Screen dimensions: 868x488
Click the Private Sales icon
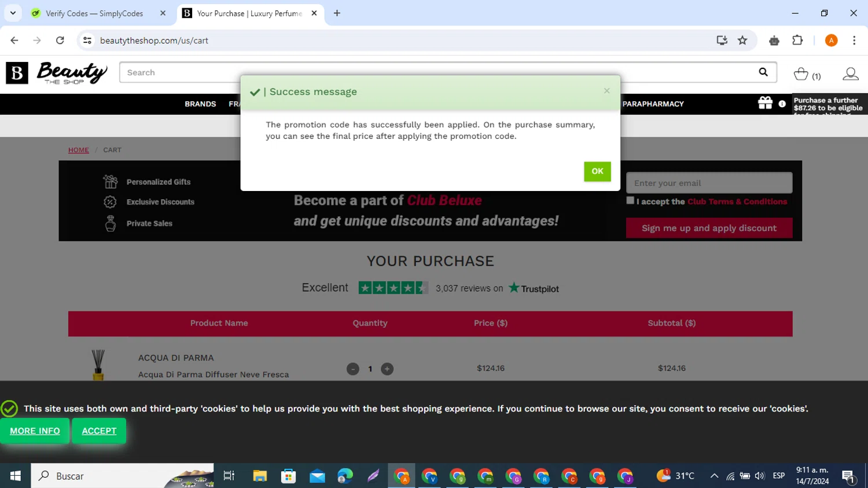click(x=110, y=223)
